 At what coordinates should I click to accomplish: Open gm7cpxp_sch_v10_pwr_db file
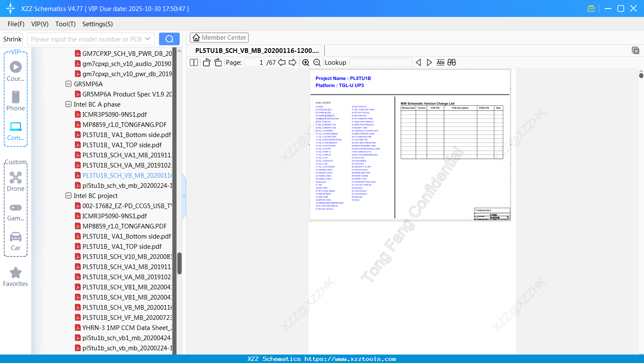123,74
